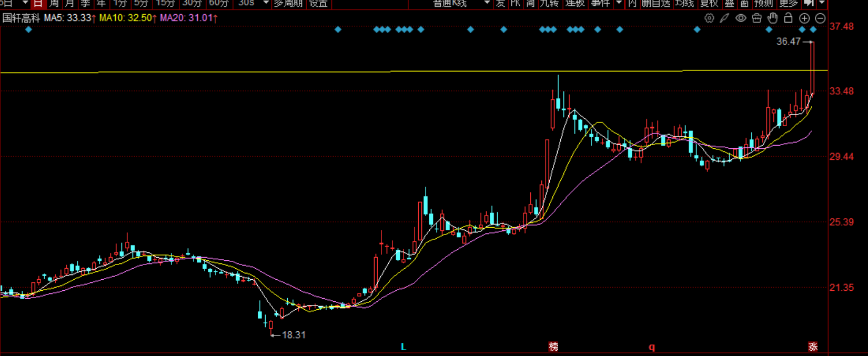Click the 33.48 price axis value

(x=842, y=91)
